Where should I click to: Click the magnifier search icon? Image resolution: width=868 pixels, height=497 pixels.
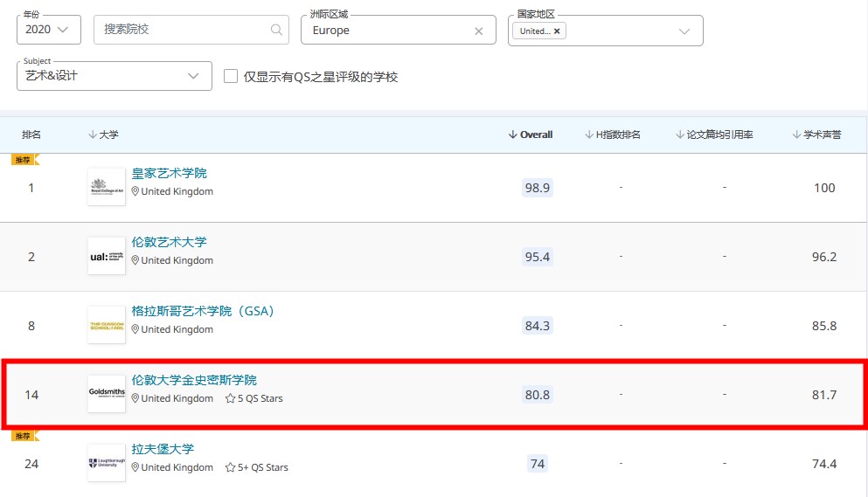tap(276, 30)
